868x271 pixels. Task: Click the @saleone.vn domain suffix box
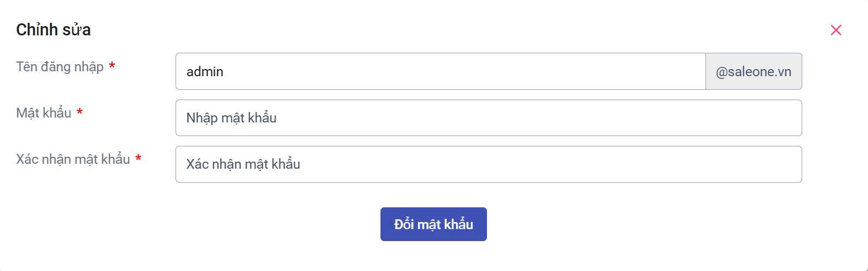pyautogui.click(x=753, y=71)
